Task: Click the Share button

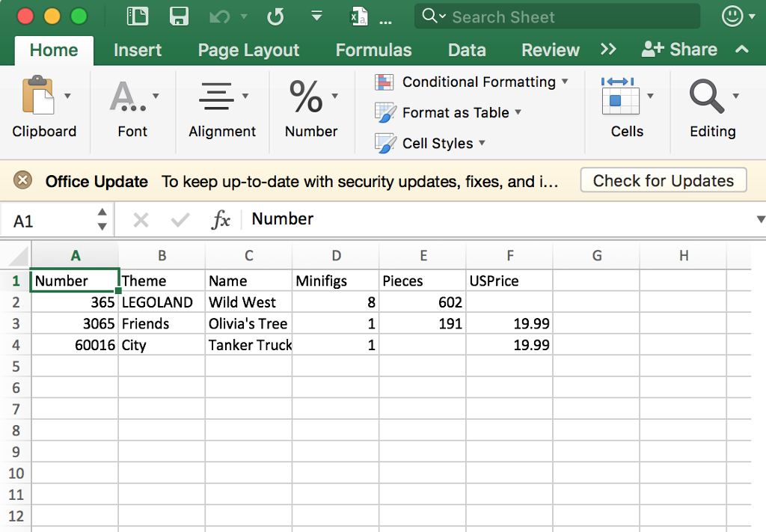Action: coord(679,49)
